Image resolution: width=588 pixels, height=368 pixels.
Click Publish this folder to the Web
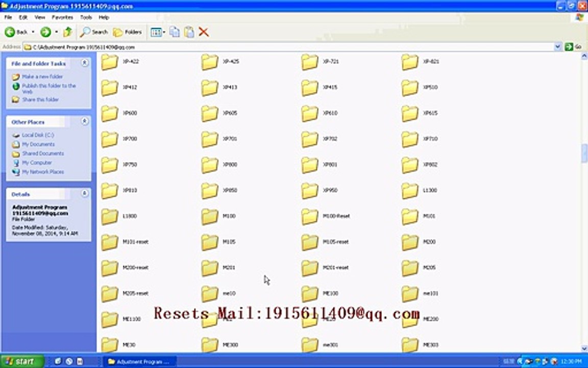(x=49, y=88)
